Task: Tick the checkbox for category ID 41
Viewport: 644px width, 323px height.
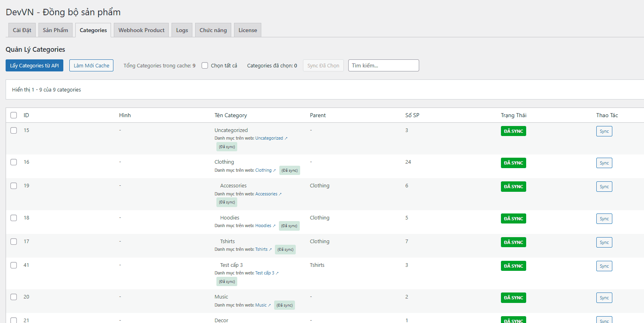Action: (14, 265)
